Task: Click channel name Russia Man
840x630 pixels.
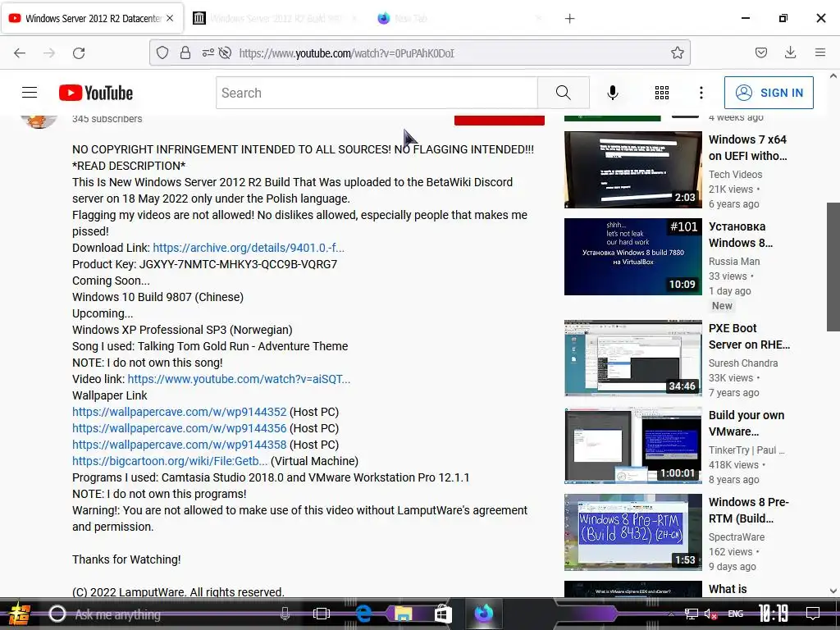Action: coord(734,262)
